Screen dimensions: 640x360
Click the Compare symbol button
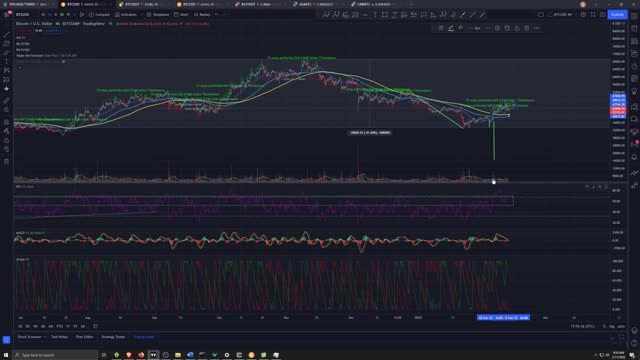tap(99, 14)
